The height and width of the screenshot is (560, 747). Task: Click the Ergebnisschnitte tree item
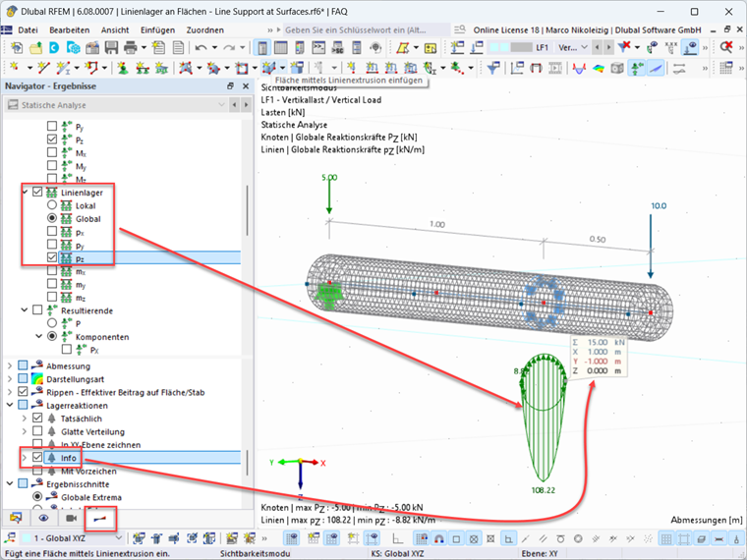[x=78, y=483]
